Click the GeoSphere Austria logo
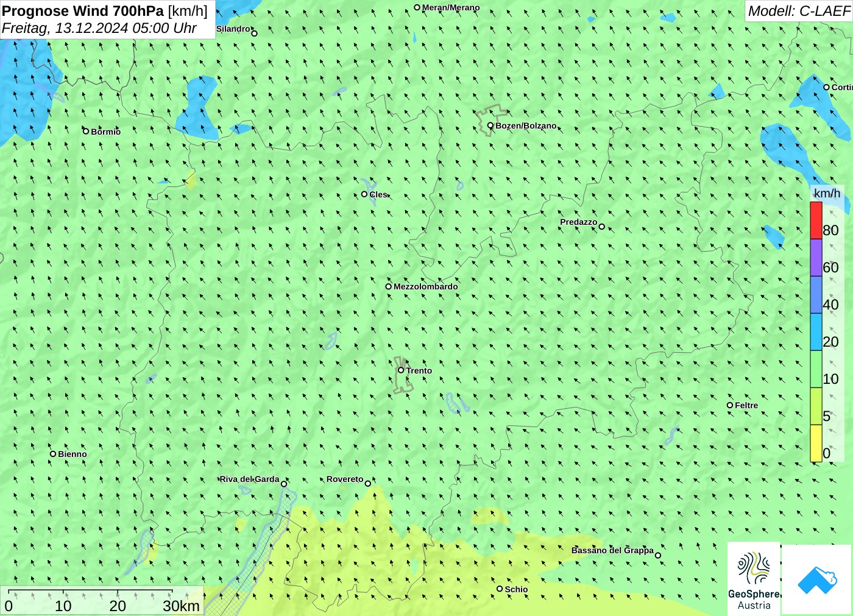 coord(754,578)
